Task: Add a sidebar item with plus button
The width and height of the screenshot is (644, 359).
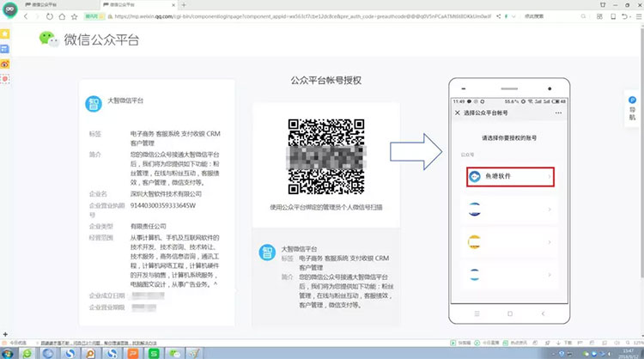Action: pos(5,334)
